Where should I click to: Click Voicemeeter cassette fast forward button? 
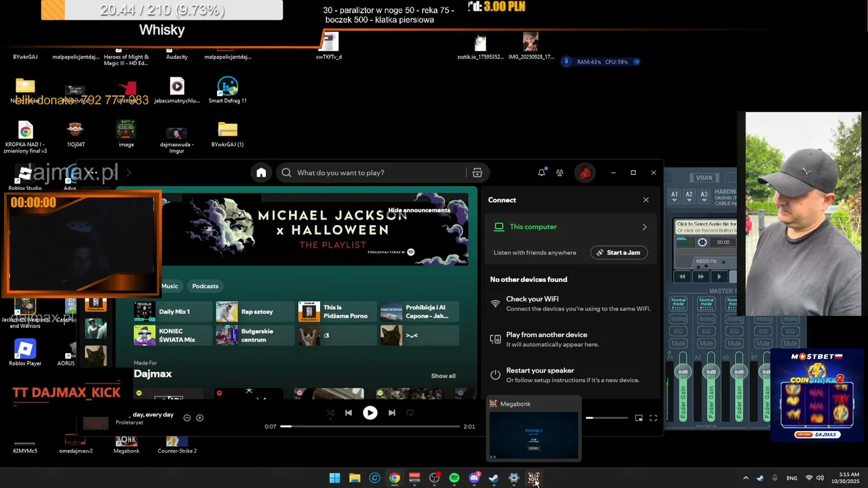tap(701, 277)
